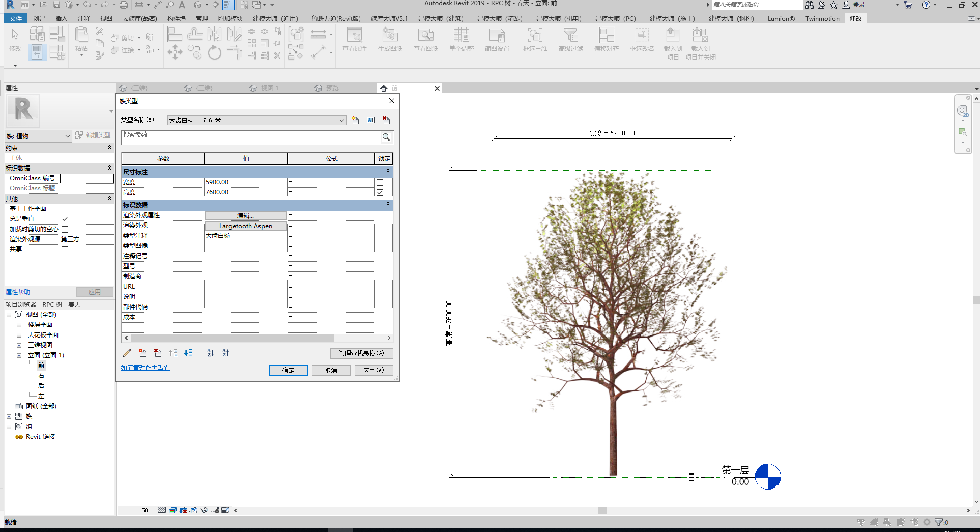
Task: Open the 插入 ribbon tab
Action: click(61, 19)
